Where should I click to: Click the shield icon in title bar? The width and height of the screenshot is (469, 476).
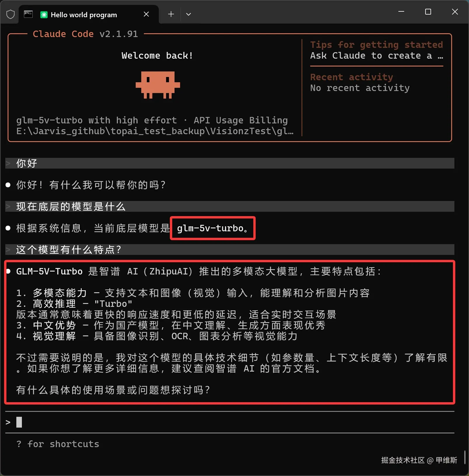(x=11, y=14)
